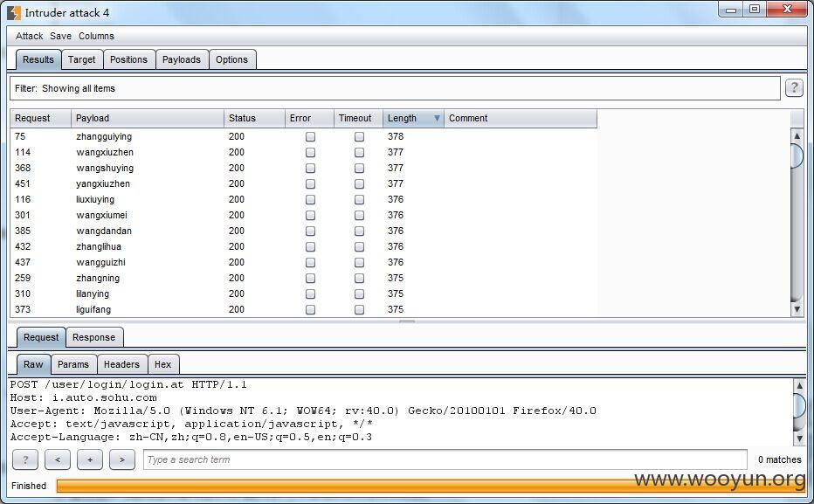The height and width of the screenshot is (504, 814).
Task: Select the Raw view tab
Action: click(34, 364)
